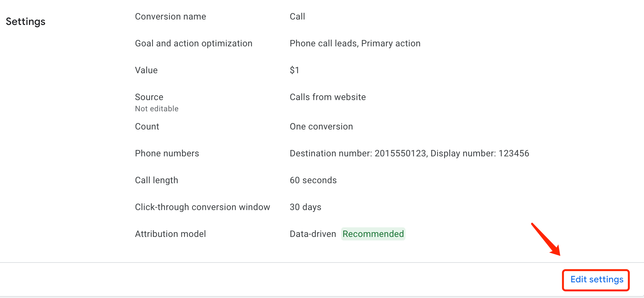Image resolution: width=644 pixels, height=298 pixels.
Task: Click the Destination number and Display number text
Action: 409,153
